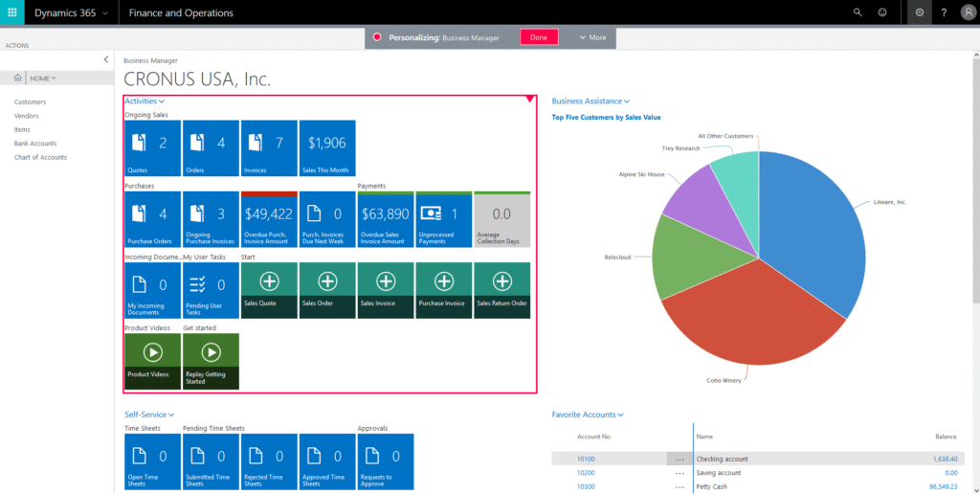Open the Quotes tile
This screenshot has height=494, width=980.
point(153,147)
